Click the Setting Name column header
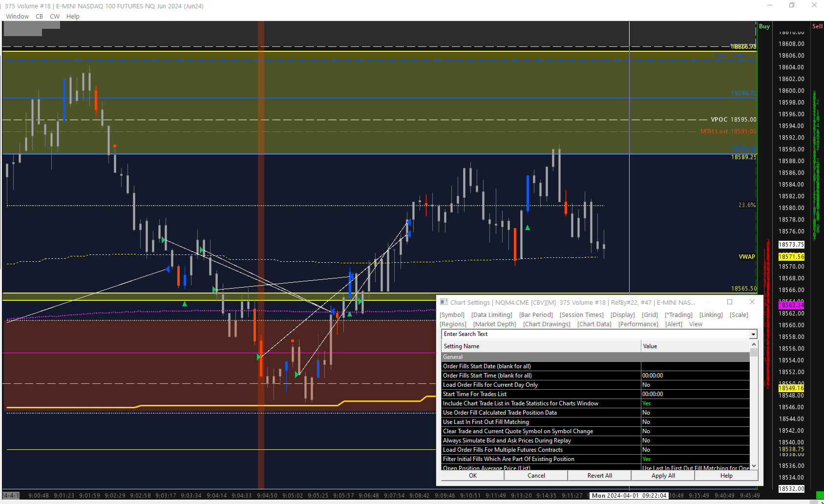824x504 pixels. click(x=541, y=346)
